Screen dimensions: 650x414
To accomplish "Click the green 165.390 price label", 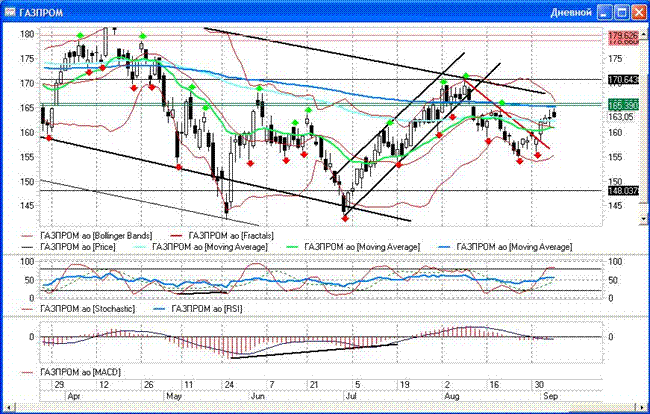I will coord(623,104).
